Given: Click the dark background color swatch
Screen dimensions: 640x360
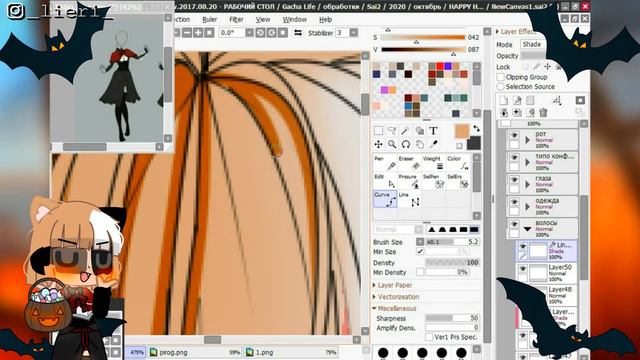Looking at the screenshot, I should tap(473, 143).
